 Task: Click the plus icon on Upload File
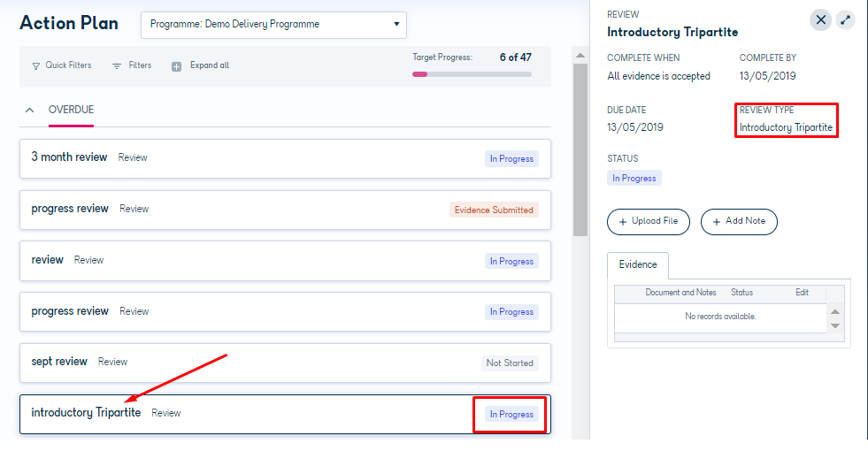623,222
